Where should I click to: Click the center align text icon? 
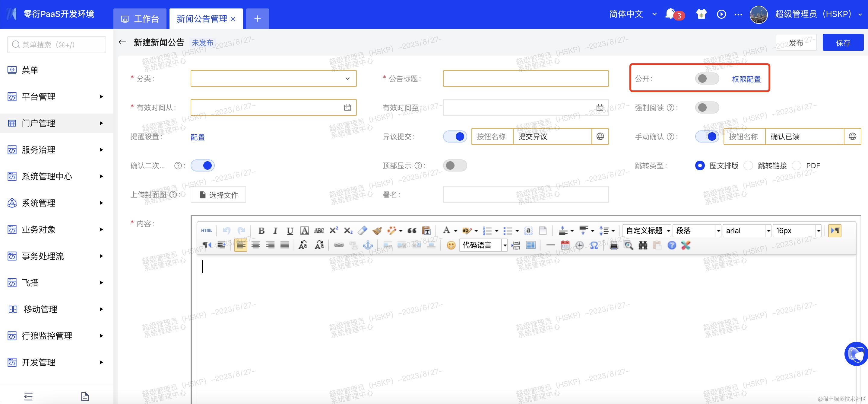click(x=256, y=245)
